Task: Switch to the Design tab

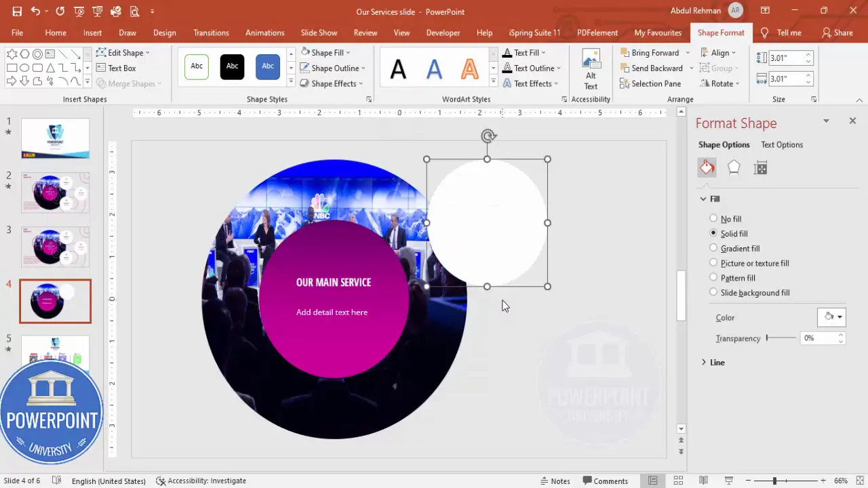Action: [165, 33]
